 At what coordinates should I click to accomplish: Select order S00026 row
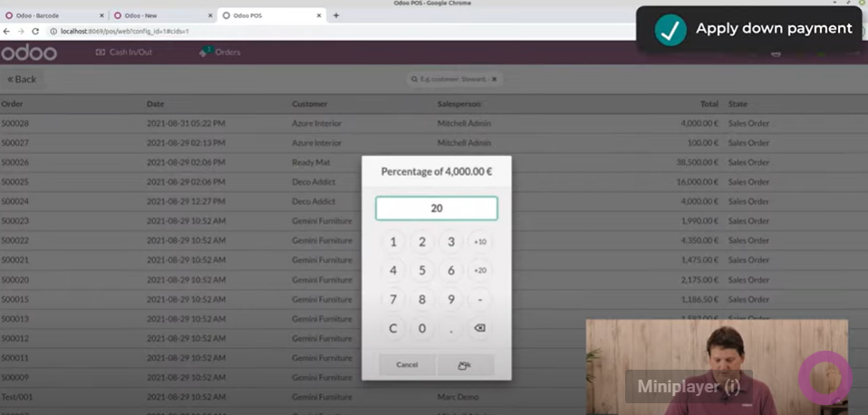coord(434,163)
